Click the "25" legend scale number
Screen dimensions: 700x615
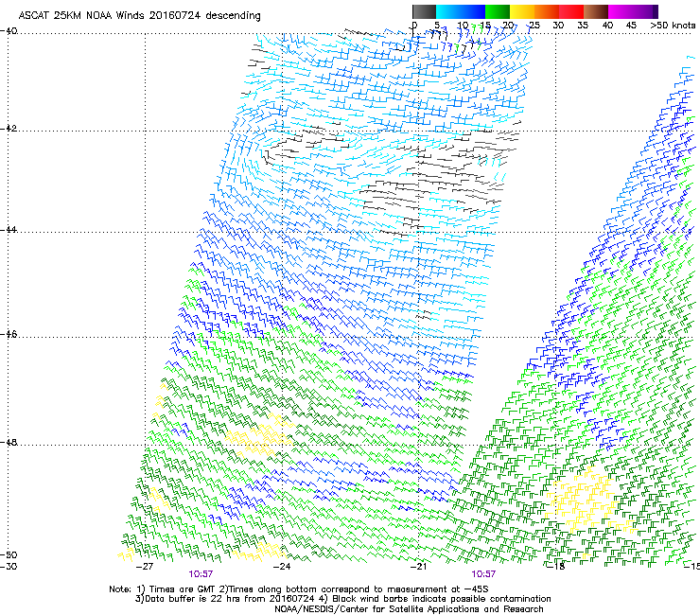534,26
